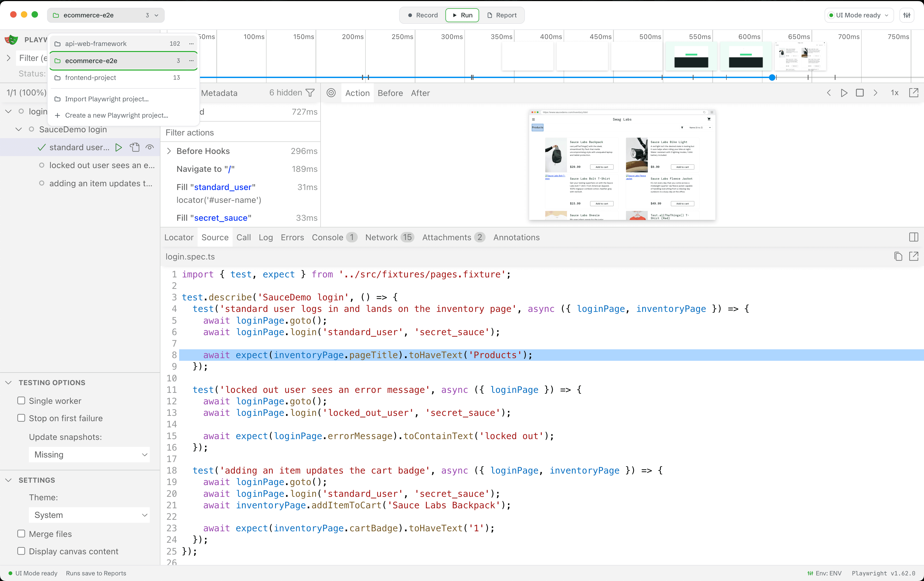924x581 pixels.
Task: Open the settings sliders icon at top right
Action: (x=907, y=15)
